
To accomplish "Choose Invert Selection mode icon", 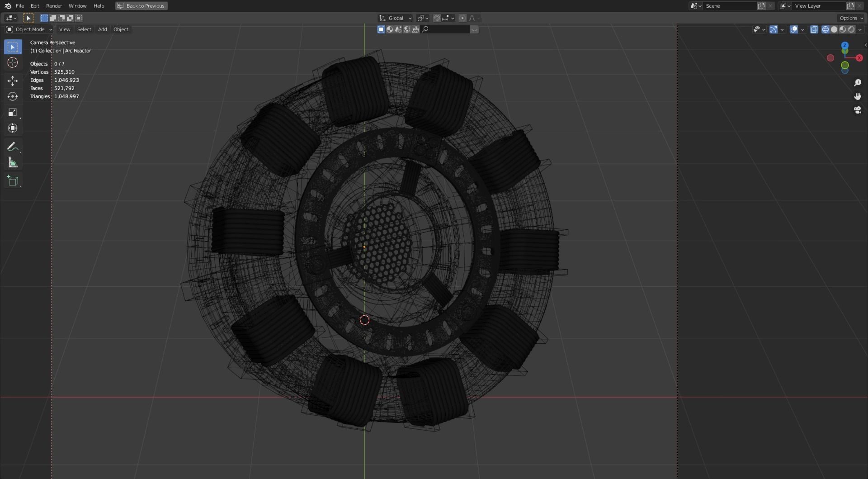I will tap(70, 18).
